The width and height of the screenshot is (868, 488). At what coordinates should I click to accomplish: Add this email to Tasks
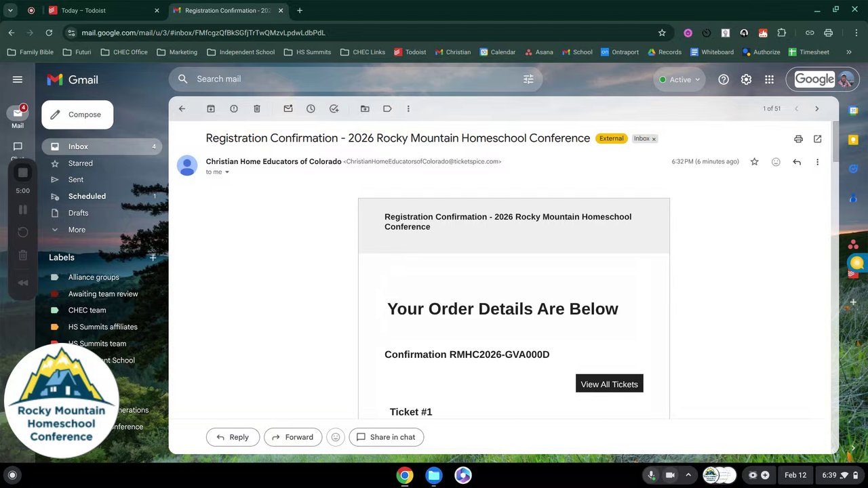tap(334, 108)
